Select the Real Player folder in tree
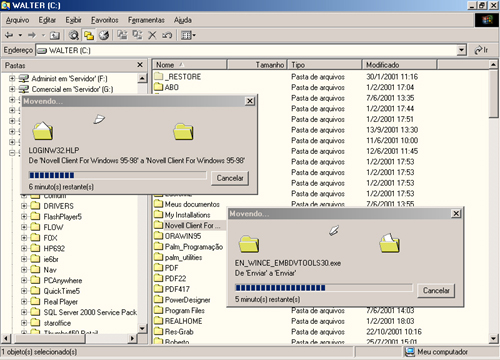 click(x=60, y=302)
